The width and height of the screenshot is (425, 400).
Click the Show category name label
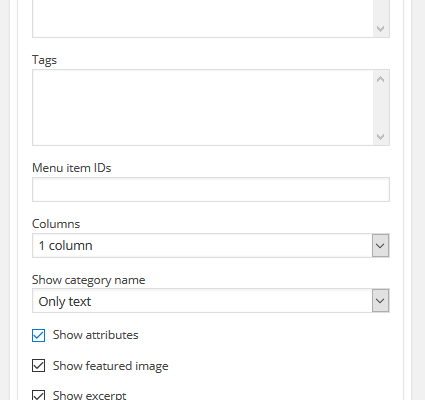click(89, 280)
